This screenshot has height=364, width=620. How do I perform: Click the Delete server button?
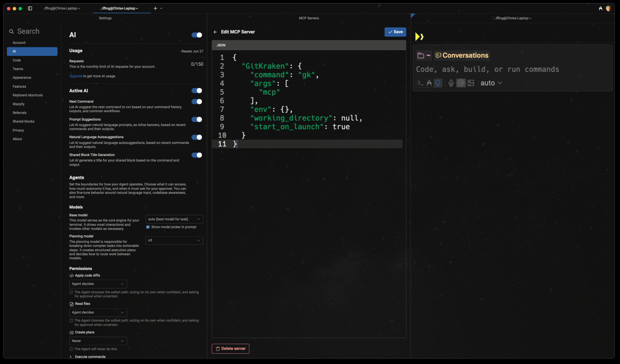tap(230, 348)
